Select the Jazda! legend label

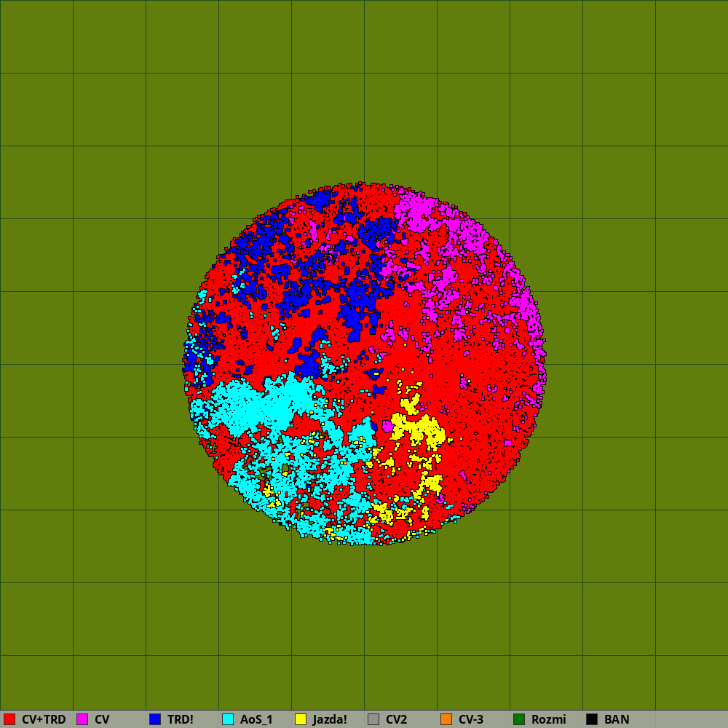330,719
